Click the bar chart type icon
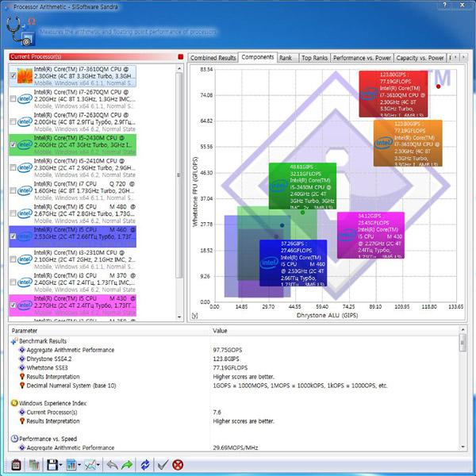The image size is (476, 476). click(x=71, y=465)
